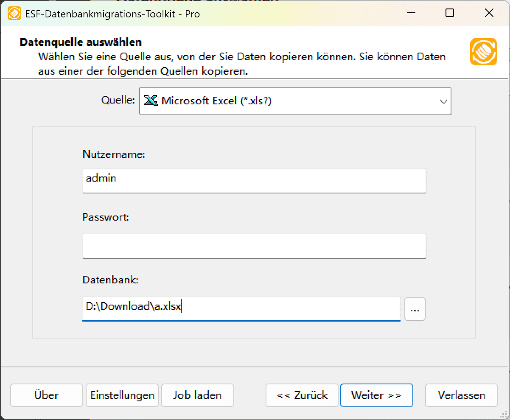Click the empty Passwort field
This screenshot has width=510, height=420.
pos(255,246)
